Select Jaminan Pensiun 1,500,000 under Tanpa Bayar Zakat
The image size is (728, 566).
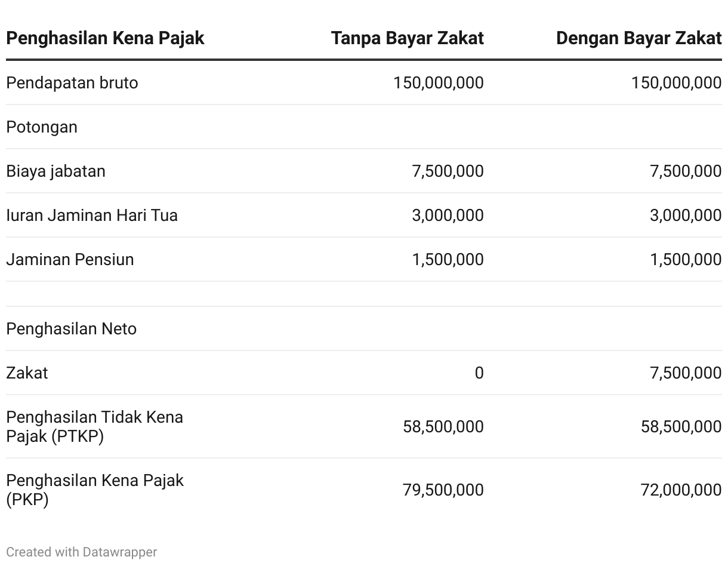click(x=448, y=259)
